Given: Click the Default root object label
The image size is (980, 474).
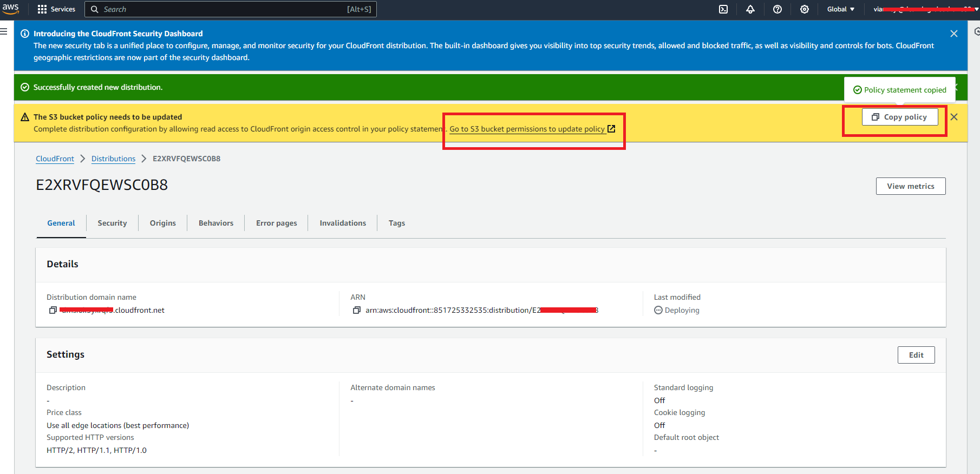Looking at the screenshot, I should [687, 437].
